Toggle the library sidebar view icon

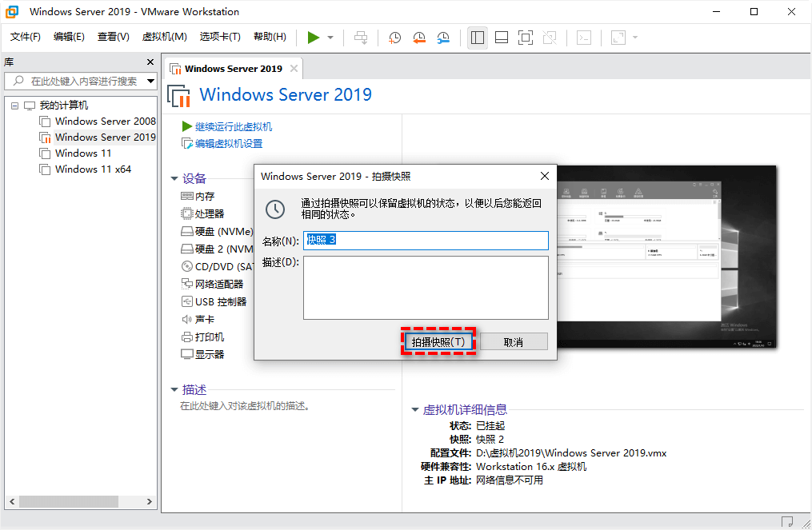click(478, 38)
